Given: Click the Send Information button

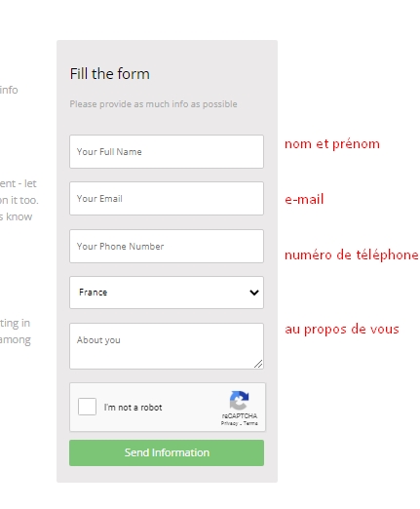Looking at the screenshot, I should (x=167, y=452).
